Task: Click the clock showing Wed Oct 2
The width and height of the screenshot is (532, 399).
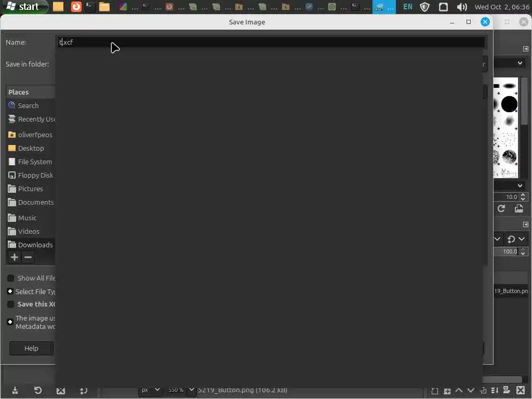Action: tap(502, 7)
